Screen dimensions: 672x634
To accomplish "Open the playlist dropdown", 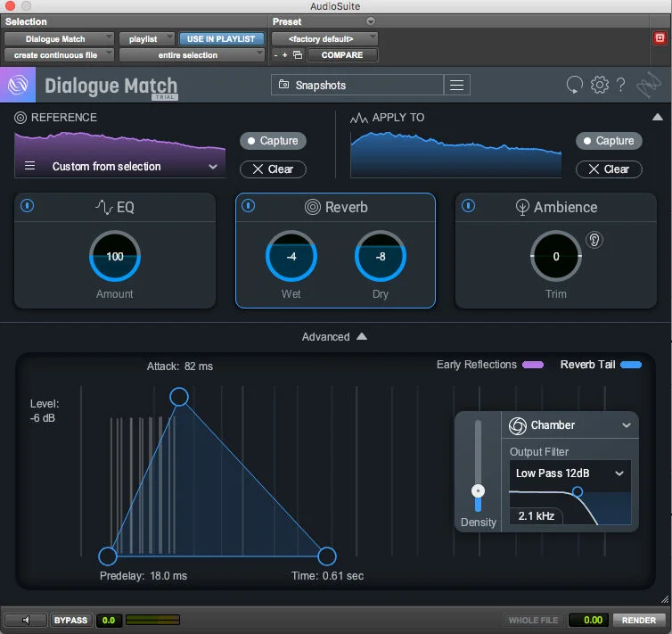I will [x=146, y=38].
